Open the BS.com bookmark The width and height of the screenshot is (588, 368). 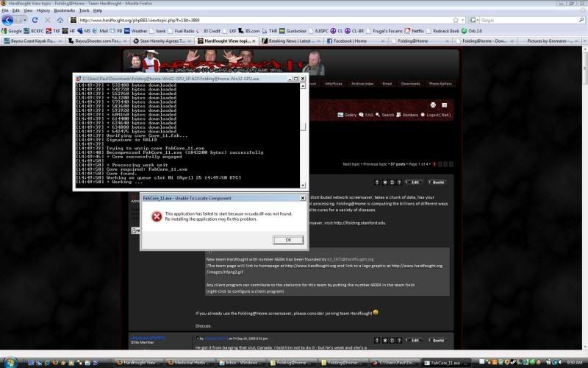[248, 31]
